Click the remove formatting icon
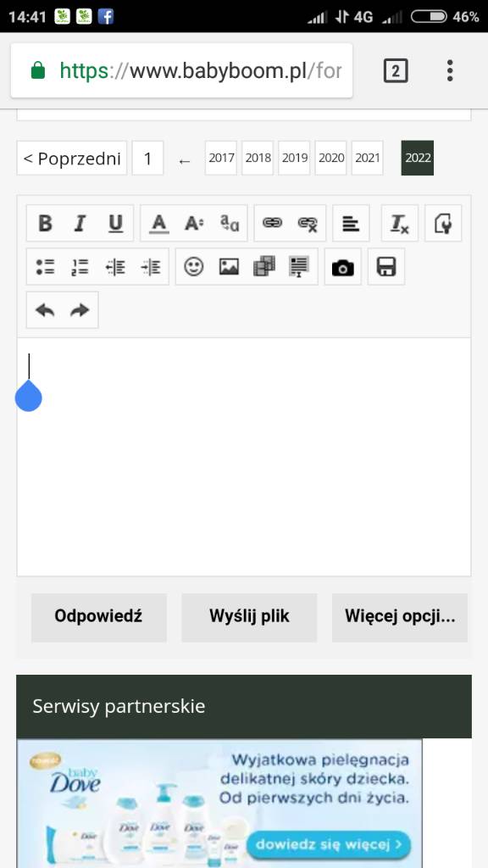The image size is (488, 868). point(400,224)
